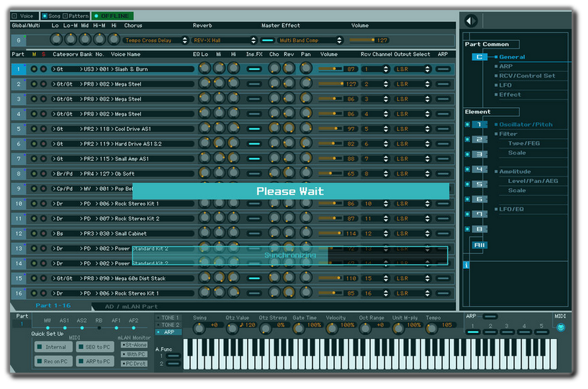This screenshot has height=389, width=588.
Task: Solo part 2 Mega Steel
Action: (44, 84)
